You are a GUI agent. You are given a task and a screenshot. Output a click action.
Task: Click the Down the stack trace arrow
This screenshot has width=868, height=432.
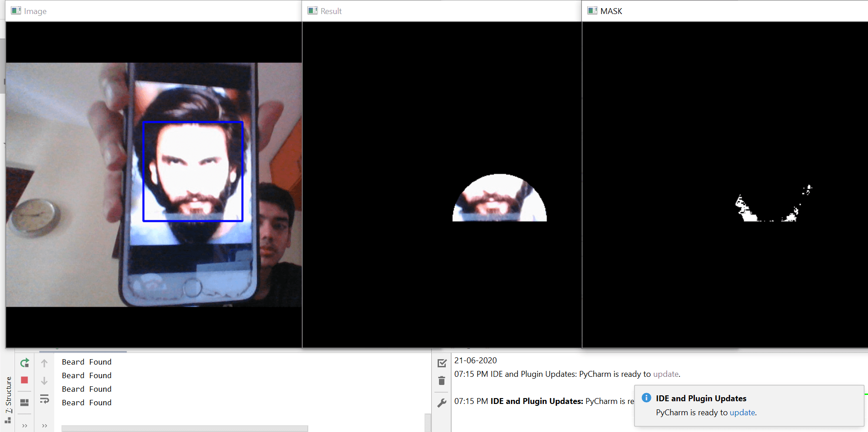pos(44,381)
